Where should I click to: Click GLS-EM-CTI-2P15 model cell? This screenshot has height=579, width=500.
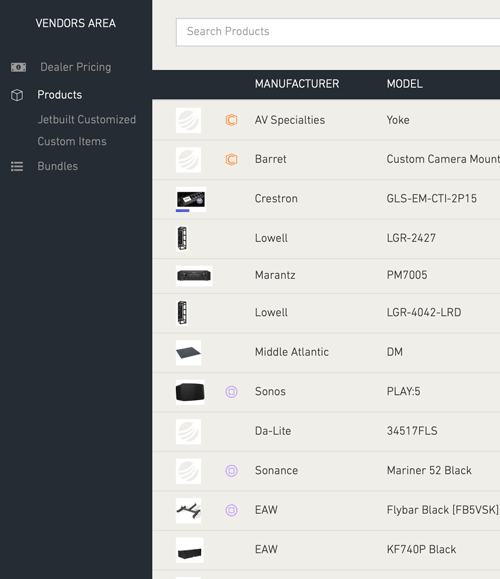pyautogui.click(x=432, y=199)
